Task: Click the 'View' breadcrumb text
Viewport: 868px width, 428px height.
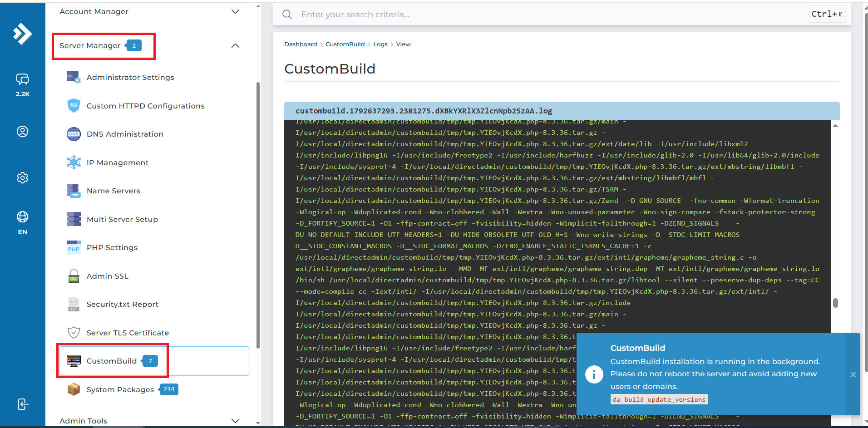Action: tap(403, 44)
